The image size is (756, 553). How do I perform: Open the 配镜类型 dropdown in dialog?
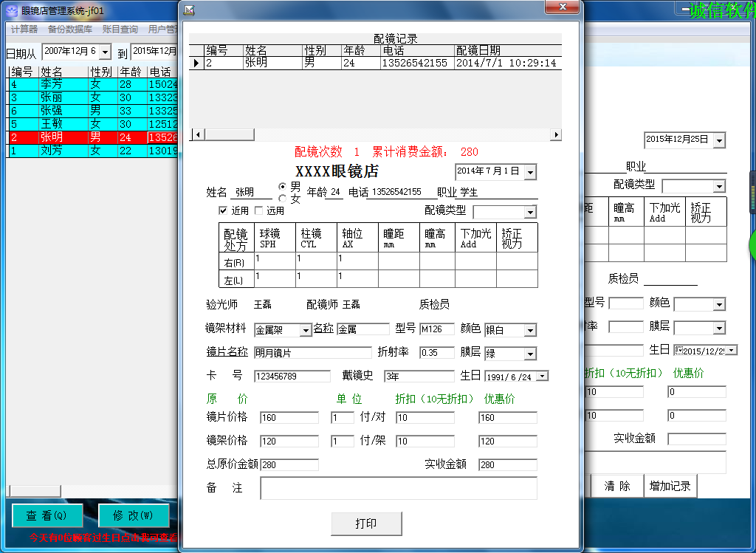point(530,212)
